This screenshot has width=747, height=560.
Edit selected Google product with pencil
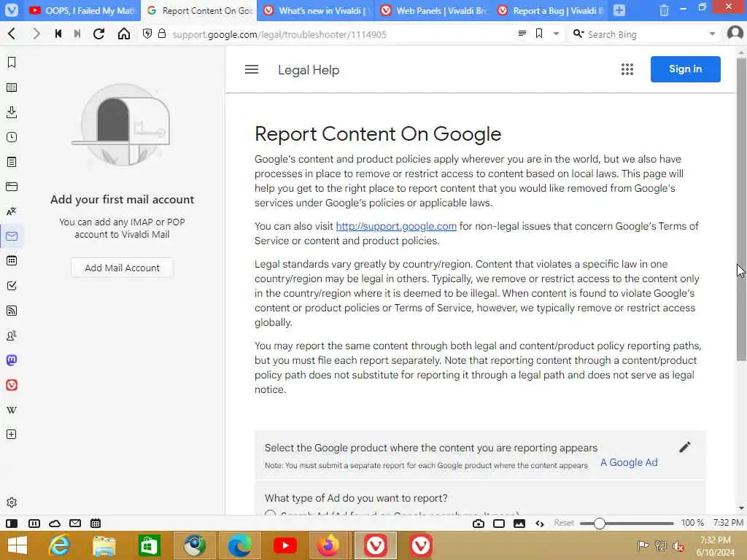point(684,447)
